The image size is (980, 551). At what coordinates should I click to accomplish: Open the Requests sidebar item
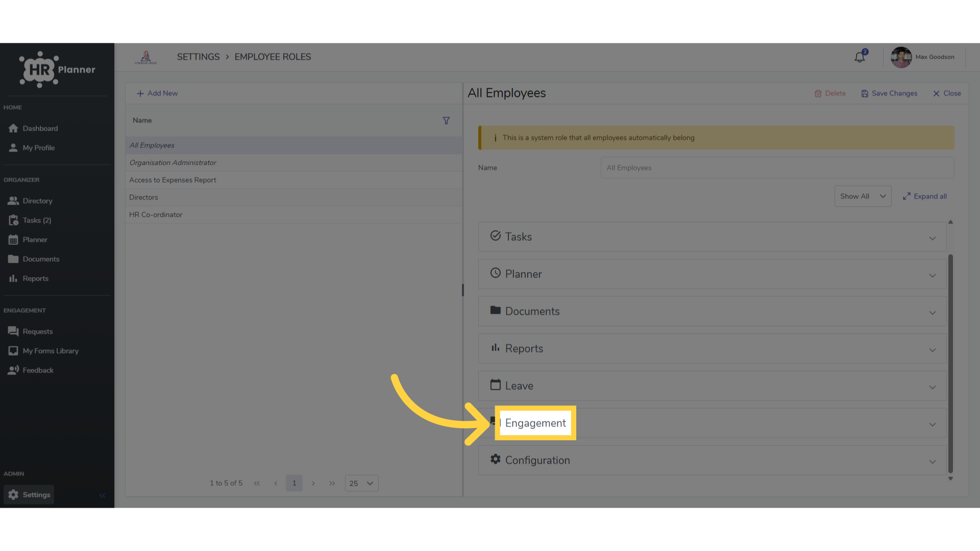coord(31,331)
